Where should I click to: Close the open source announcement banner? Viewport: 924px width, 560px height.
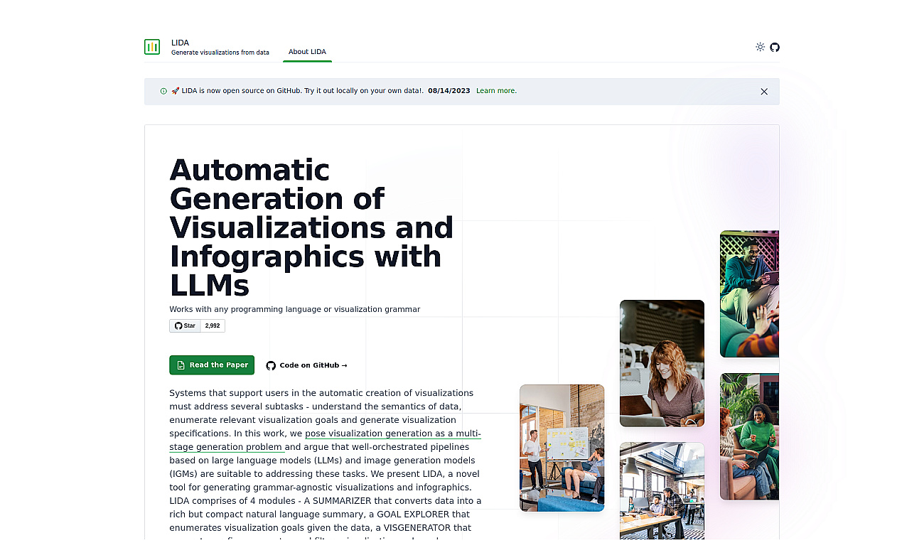(764, 92)
